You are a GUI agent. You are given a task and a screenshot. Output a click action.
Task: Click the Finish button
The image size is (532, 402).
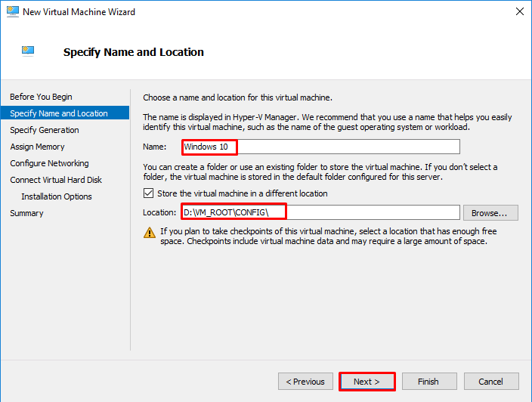(x=429, y=382)
